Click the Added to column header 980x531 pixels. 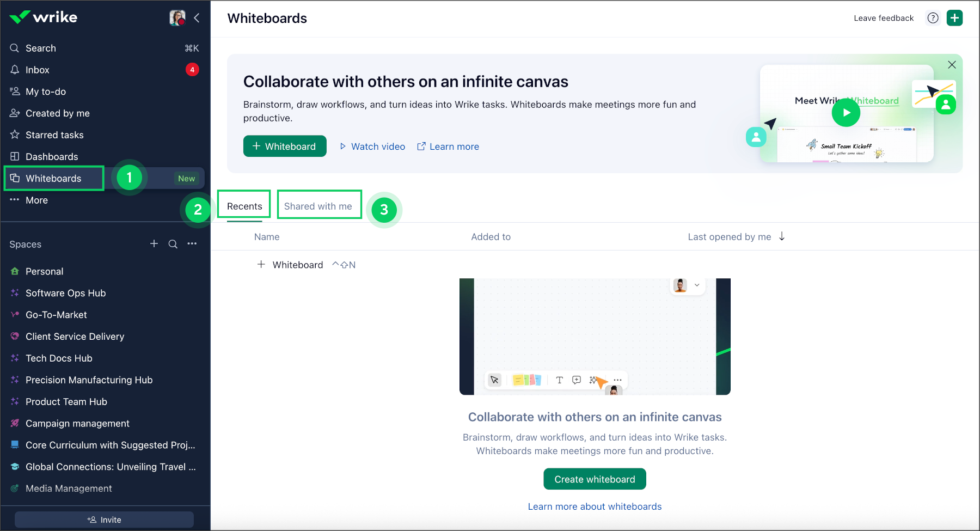491,237
